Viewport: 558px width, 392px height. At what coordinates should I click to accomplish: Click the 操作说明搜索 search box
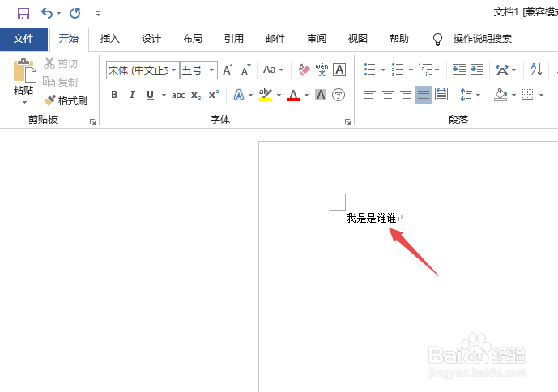pos(482,38)
